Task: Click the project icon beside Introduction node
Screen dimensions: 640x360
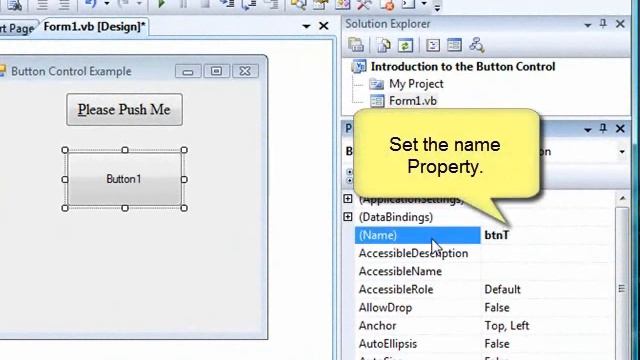Action: point(359,67)
